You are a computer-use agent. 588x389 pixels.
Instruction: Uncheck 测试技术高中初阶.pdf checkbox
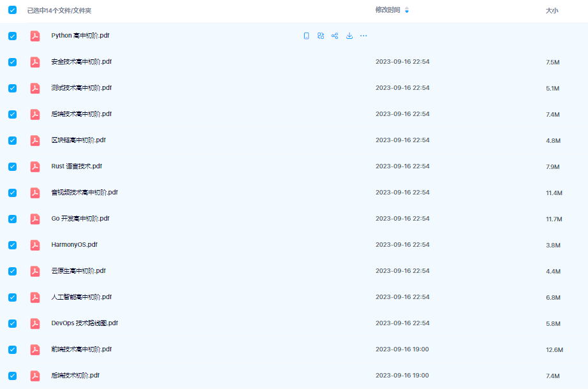click(12, 88)
